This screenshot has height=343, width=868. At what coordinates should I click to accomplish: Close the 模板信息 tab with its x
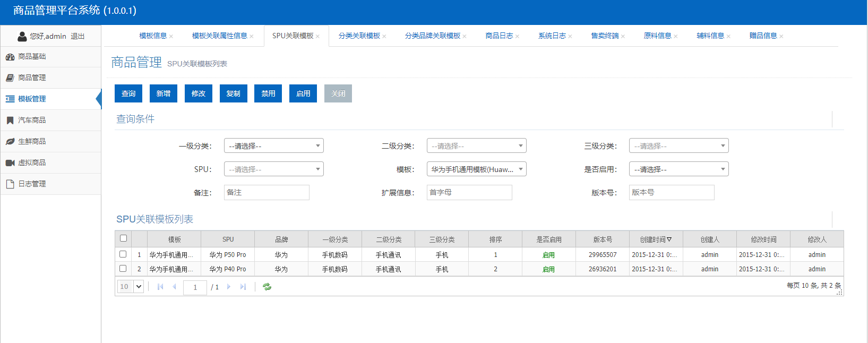coord(171,37)
